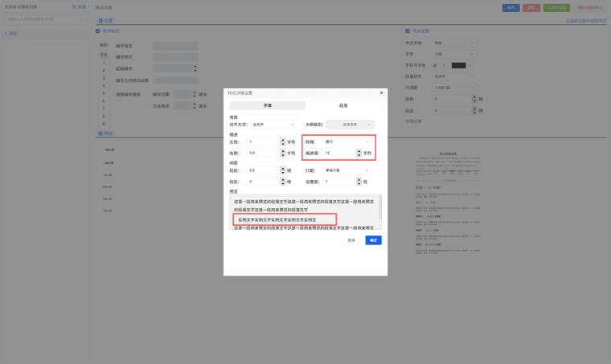Viewport: 611px width, 364px height.
Task: Click the 设置 gear tab in background page
Action: coord(105,20)
